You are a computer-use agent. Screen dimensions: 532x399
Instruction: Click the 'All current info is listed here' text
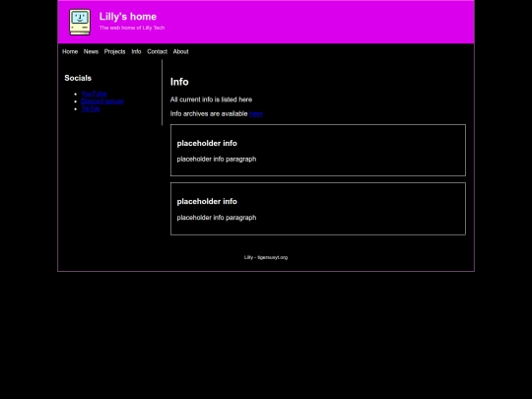(211, 100)
